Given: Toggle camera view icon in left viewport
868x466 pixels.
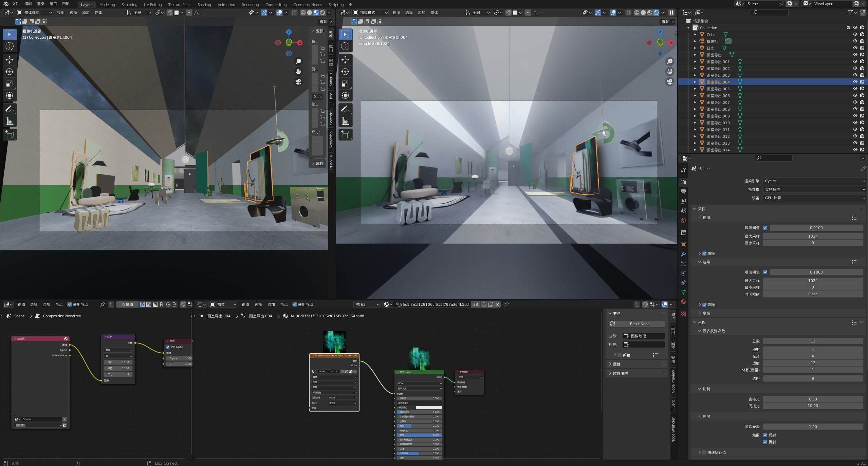Looking at the screenshot, I should click(x=298, y=82).
